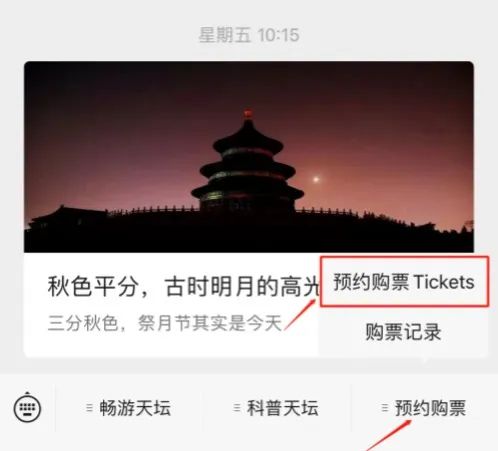The width and height of the screenshot is (498, 451).
Task: Choose 预约购票 Tickets from the popup
Action: 404,282
